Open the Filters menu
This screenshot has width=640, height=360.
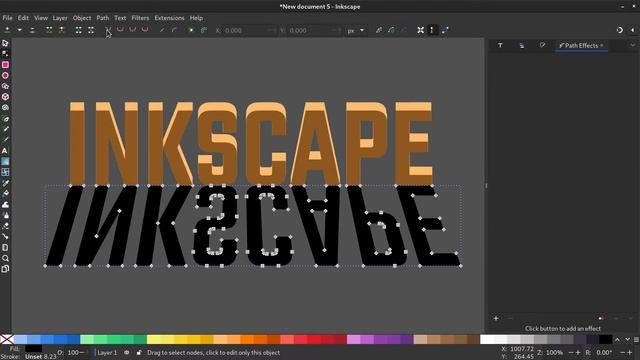(x=140, y=18)
